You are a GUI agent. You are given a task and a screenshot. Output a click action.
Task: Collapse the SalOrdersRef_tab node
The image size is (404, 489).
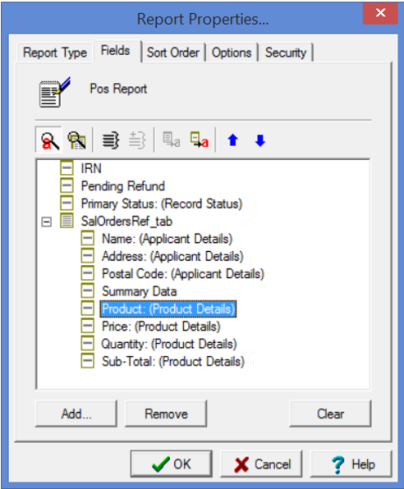(x=46, y=222)
